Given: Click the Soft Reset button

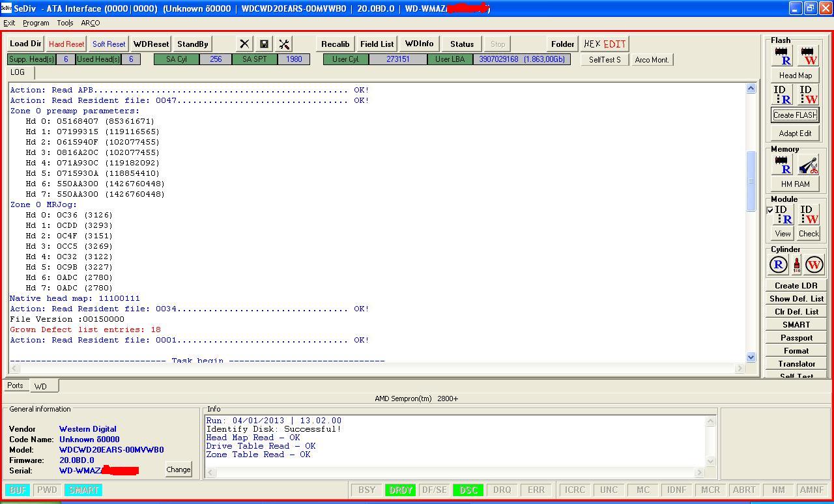Looking at the screenshot, I should pos(109,44).
